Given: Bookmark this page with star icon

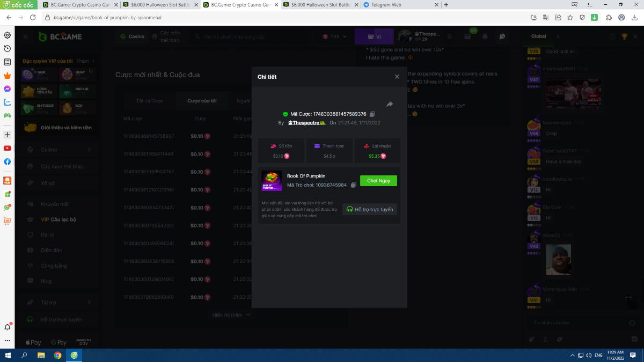Looking at the screenshot, I should (x=570, y=17).
